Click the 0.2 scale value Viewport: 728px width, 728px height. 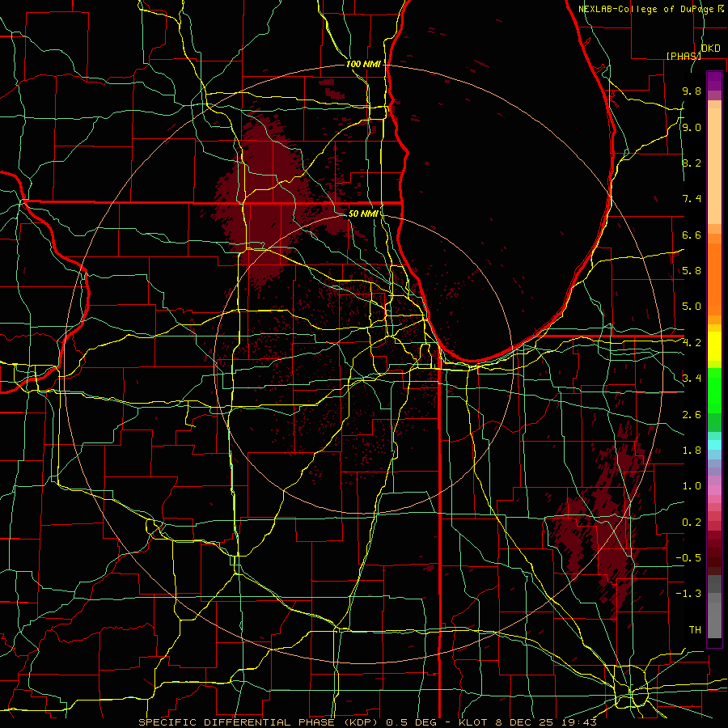692,523
